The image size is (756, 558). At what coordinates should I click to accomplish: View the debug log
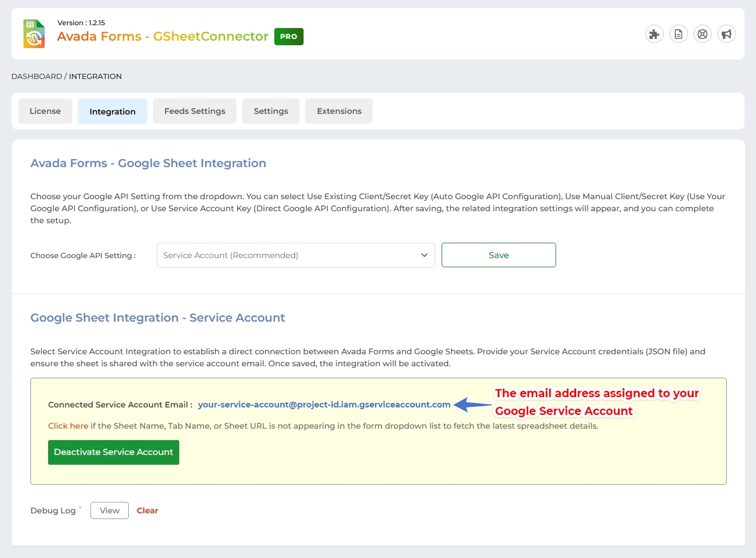click(x=109, y=510)
